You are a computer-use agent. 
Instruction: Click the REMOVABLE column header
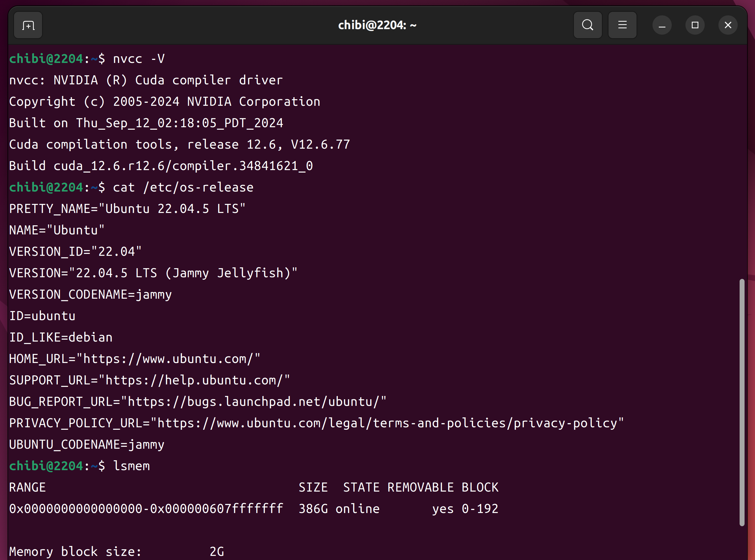tap(421, 487)
